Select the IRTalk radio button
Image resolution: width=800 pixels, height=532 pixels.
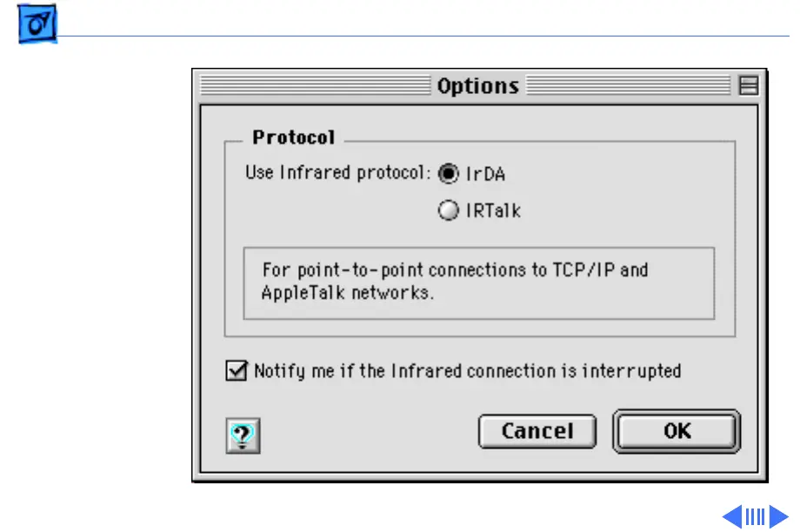tap(449, 210)
